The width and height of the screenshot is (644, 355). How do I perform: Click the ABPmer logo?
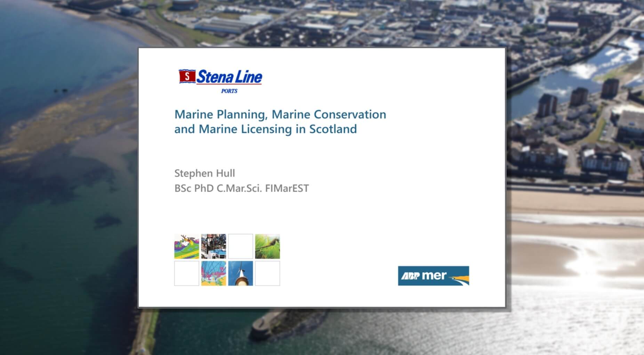tap(433, 276)
